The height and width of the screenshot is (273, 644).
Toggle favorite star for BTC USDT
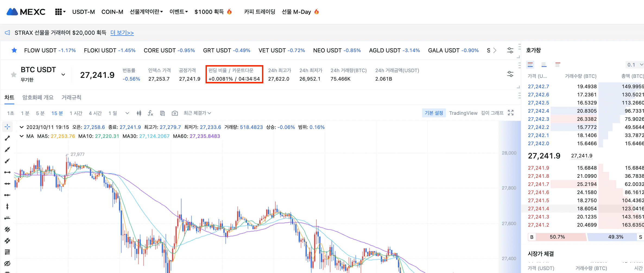point(13,75)
